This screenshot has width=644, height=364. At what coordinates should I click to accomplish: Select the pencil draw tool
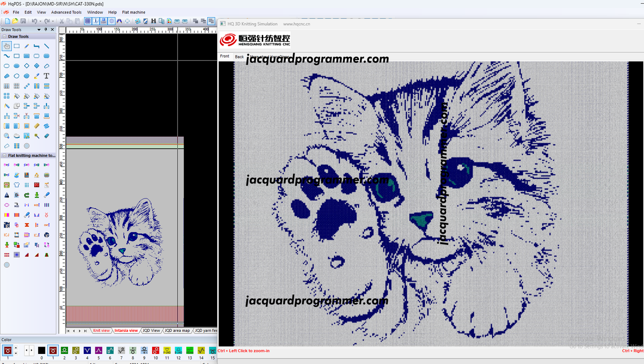click(x=27, y=46)
